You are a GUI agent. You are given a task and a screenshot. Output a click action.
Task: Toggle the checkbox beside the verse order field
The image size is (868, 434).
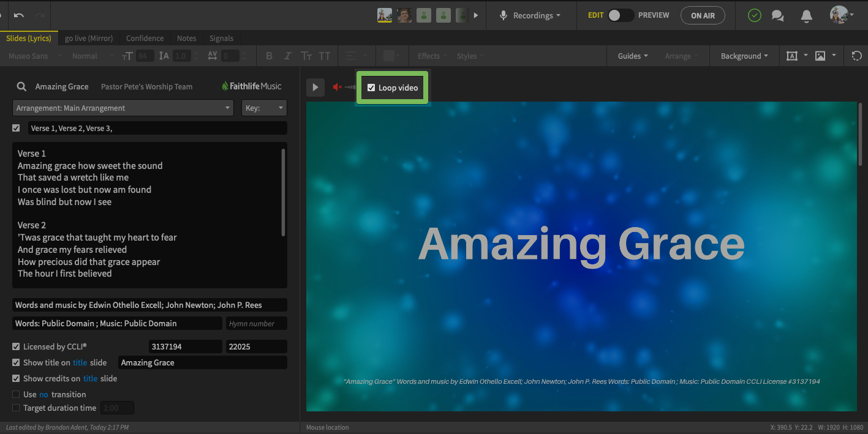[16, 128]
